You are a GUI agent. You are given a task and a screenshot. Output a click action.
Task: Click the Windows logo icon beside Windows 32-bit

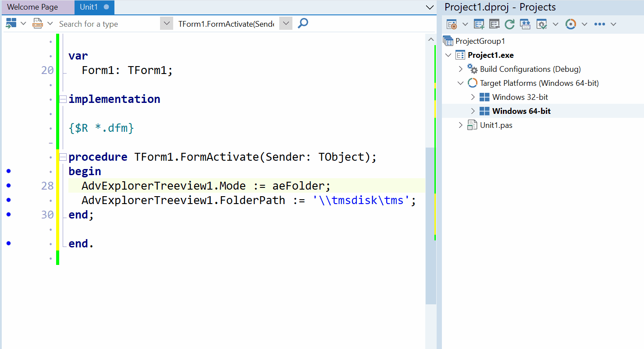484,97
